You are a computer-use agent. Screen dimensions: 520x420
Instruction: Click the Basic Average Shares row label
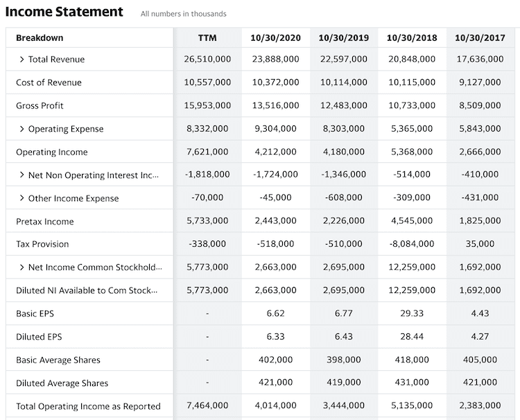pos(58,360)
